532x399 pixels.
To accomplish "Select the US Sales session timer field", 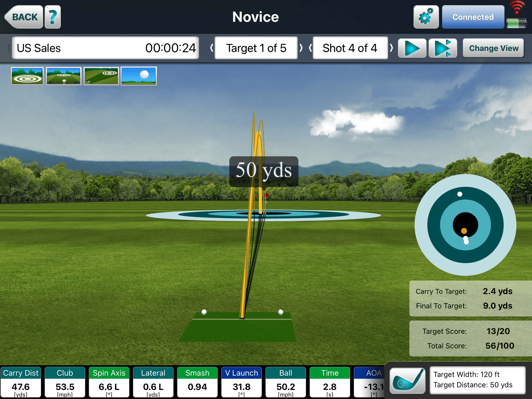I will pos(105,48).
